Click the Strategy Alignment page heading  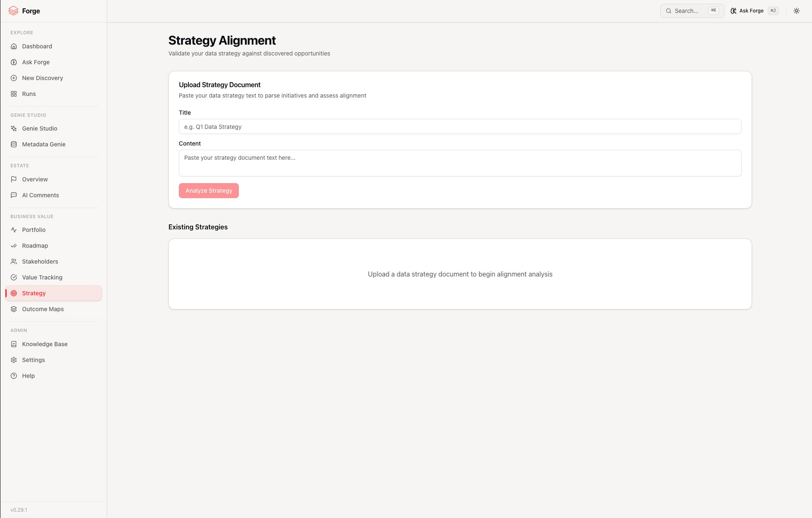tap(222, 40)
